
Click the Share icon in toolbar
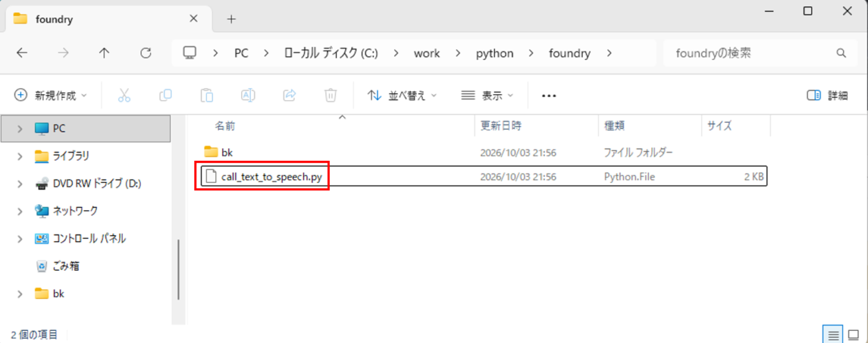(x=289, y=95)
